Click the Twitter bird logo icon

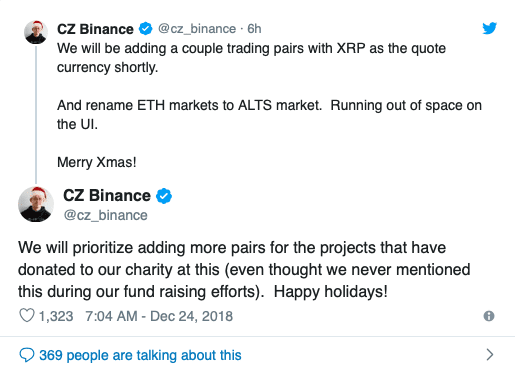click(489, 28)
